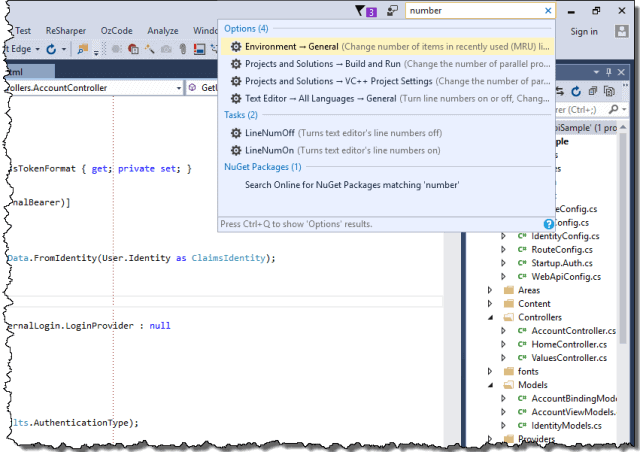
Task: Click the browser refresh icon in toolbar
Action: pyautogui.click(x=51, y=49)
